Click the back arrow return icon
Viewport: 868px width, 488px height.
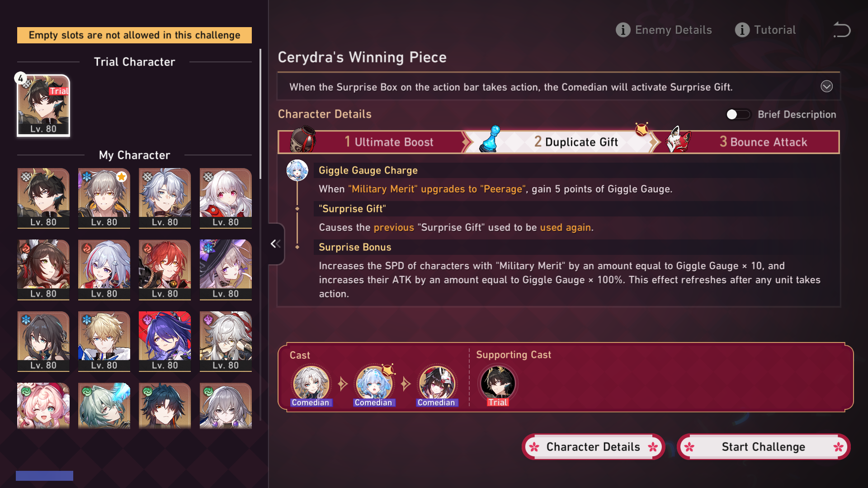[x=842, y=30]
